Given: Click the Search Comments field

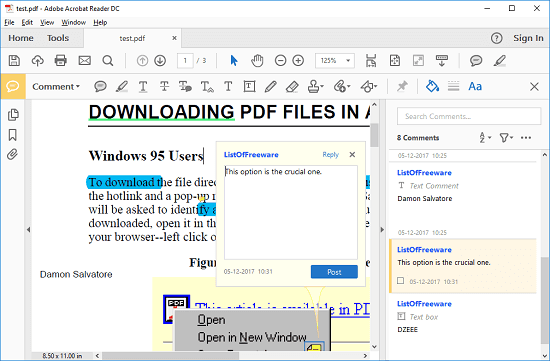Looking at the screenshot, I should click(469, 116).
